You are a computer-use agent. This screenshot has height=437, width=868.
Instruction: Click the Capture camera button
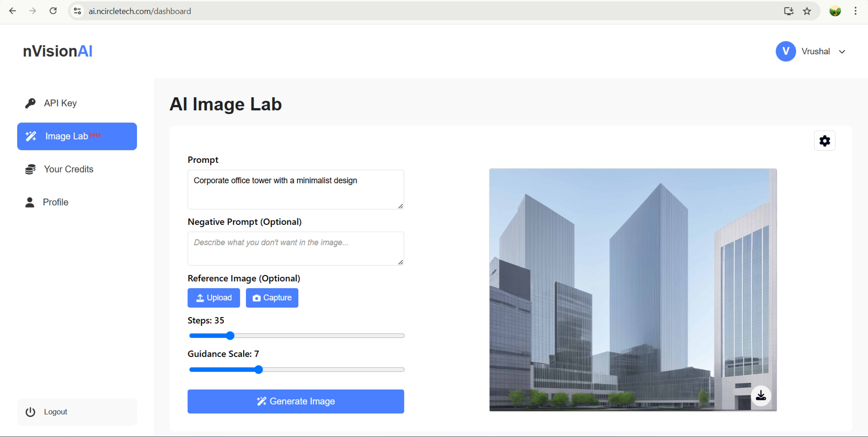point(272,298)
